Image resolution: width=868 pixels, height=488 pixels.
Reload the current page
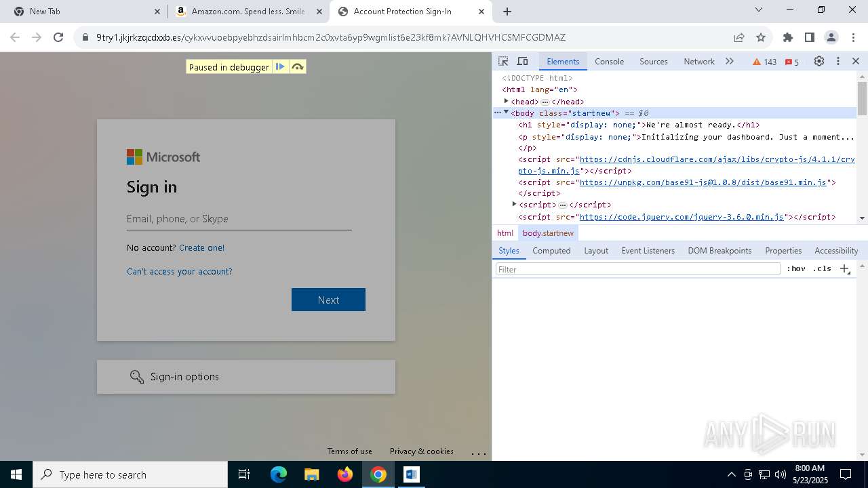coord(58,37)
